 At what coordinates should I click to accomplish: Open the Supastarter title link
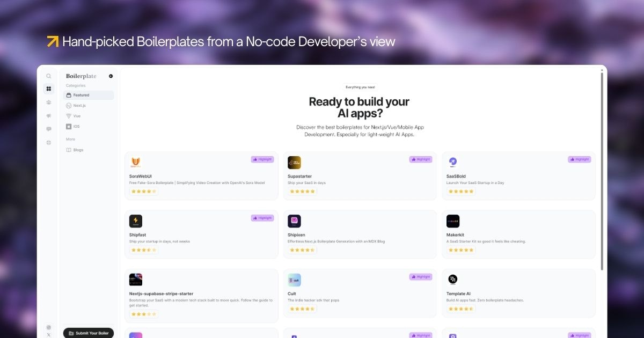pos(299,176)
